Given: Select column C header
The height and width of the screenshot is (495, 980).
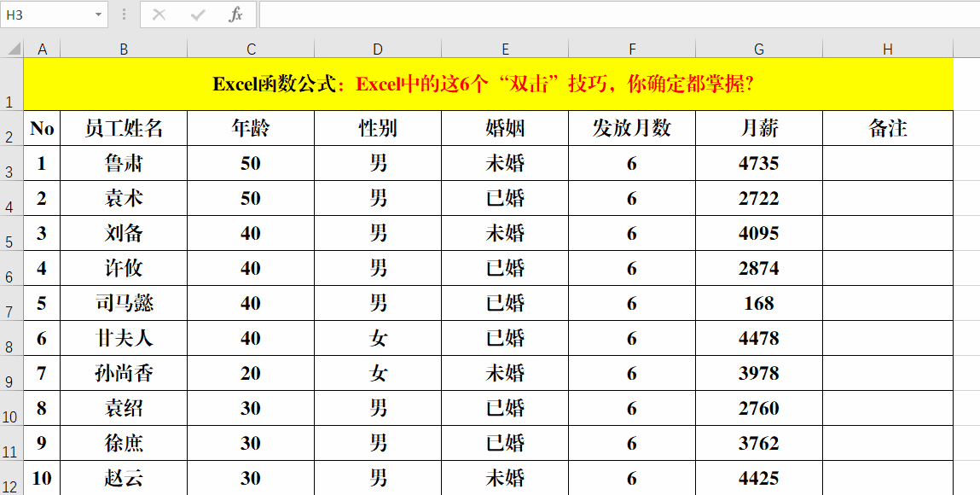Looking at the screenshot, I should point(251,49).
